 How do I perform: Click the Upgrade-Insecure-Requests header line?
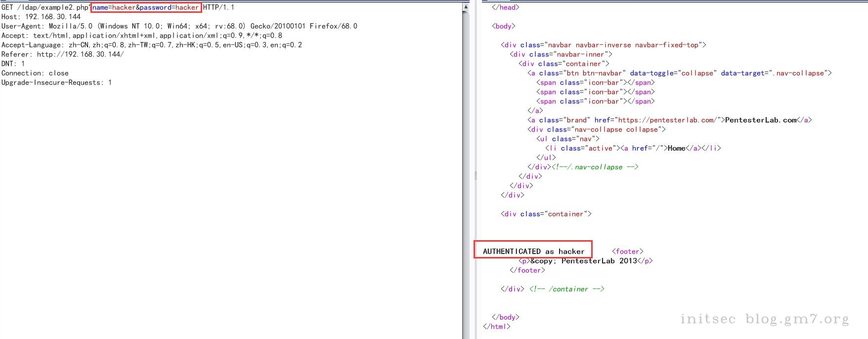click(x=56, y=83)
